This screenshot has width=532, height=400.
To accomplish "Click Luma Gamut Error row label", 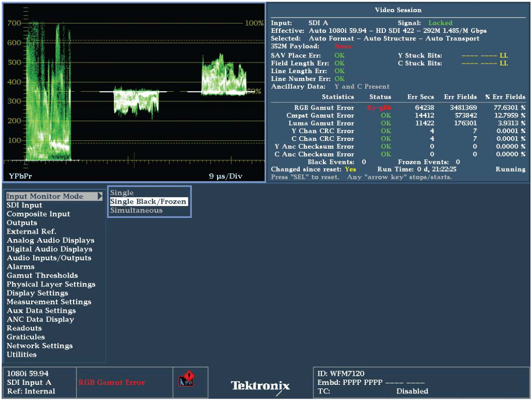I will point(321,124).
